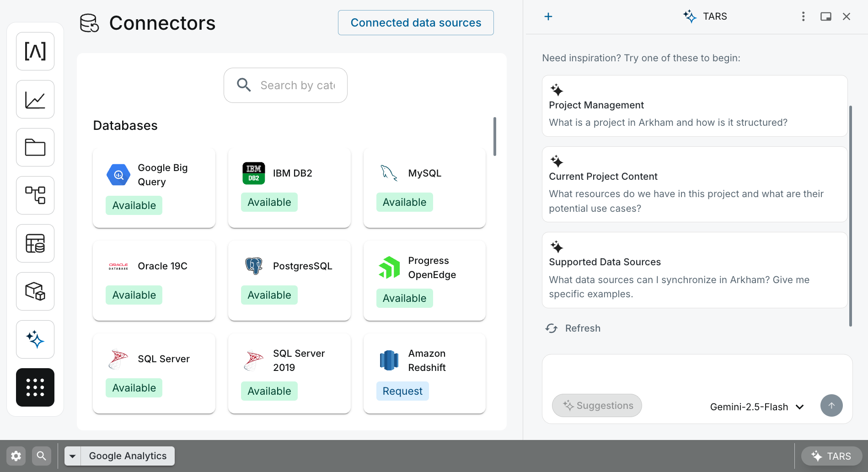The height and width of the screenshot is (472, 868).
Task: Focus the Search by category field
Action: (x=285, y=85)
